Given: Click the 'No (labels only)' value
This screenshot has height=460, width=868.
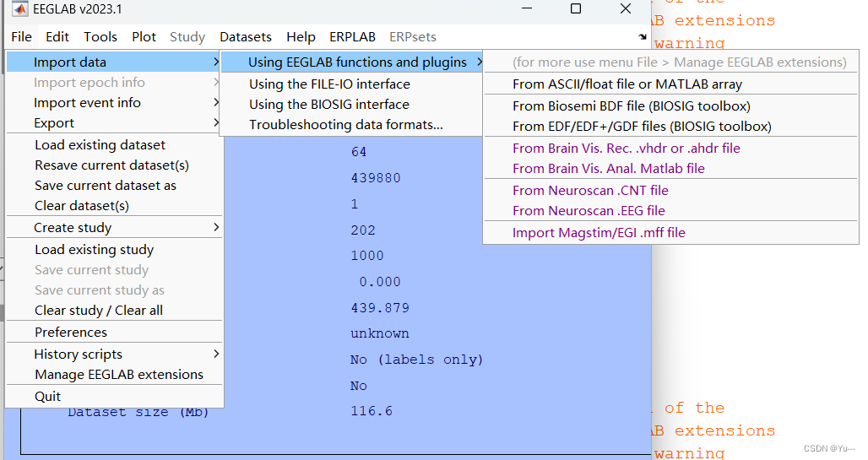Looking at the screenshot, I should (416, 360).
